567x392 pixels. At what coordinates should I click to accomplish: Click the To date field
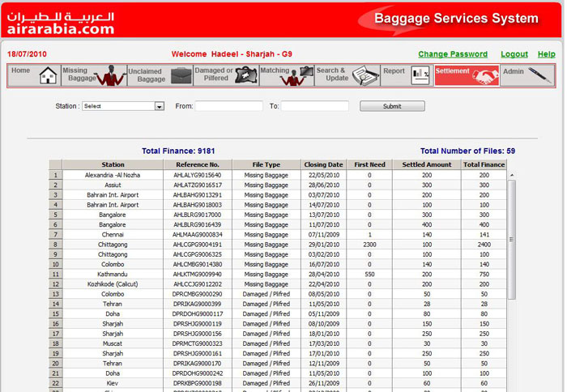(x=314, y=106)
